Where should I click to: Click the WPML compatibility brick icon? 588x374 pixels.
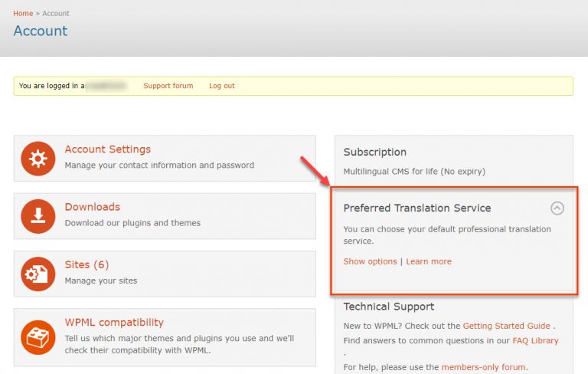[x=38, y=337]
